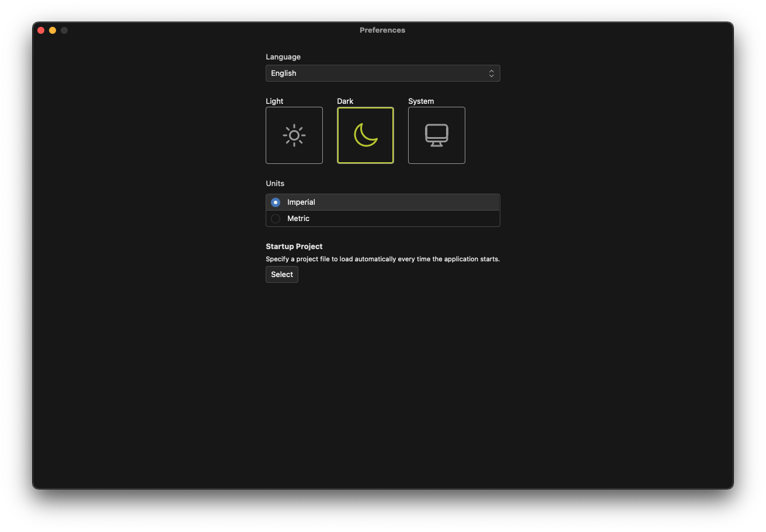Select the Light theme sun icon
The image size is (766, 532).
[x=294, y=135]
